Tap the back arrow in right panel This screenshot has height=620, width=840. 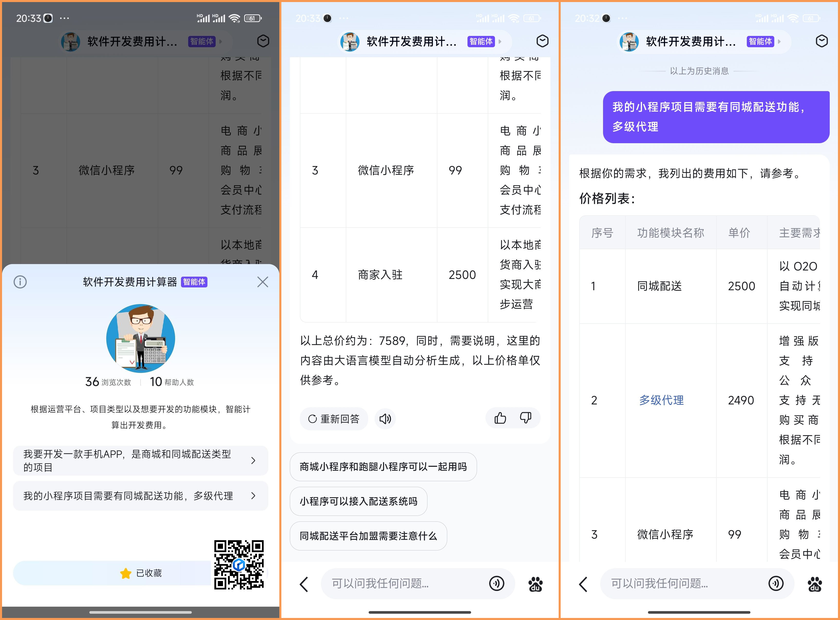click(x=583, y=584)
